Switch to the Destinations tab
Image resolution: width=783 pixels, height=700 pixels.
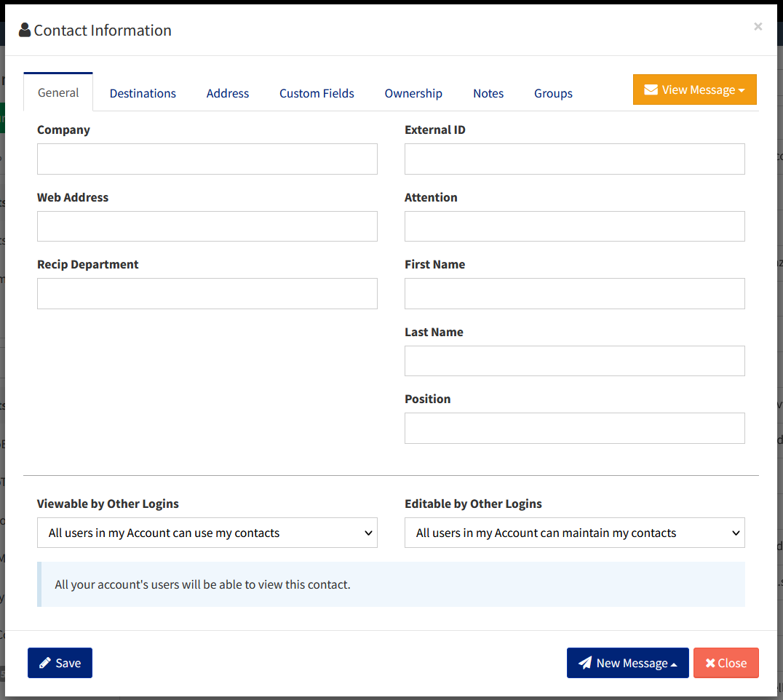tap(143, 93)
